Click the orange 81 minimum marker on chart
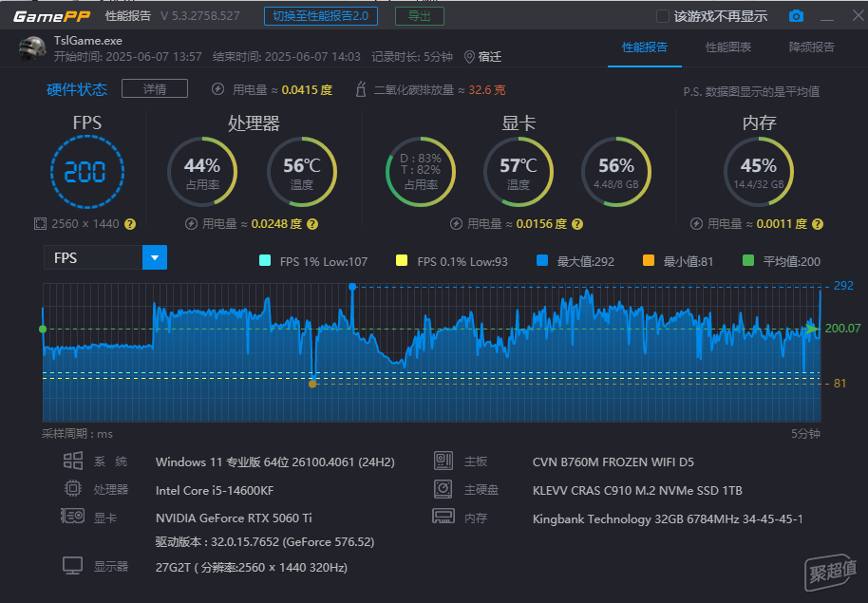The height and width of the screenshot is (603, 868). coord(312,384)
